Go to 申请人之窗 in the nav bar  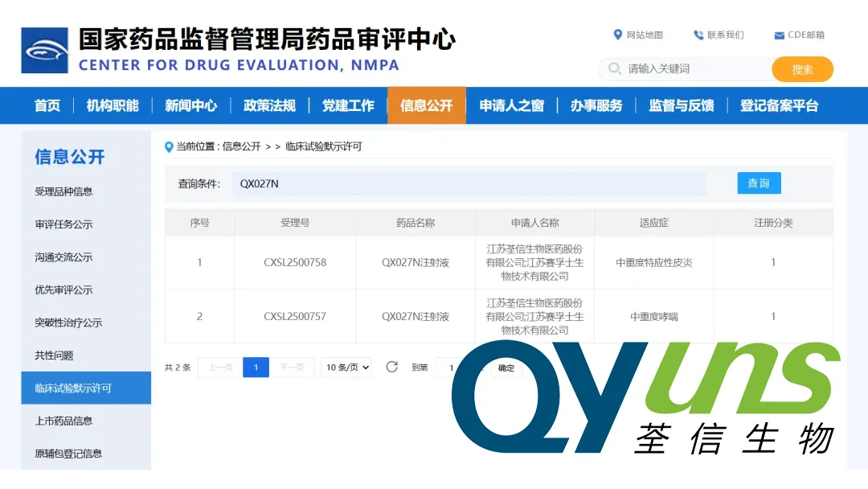(511, 105)
